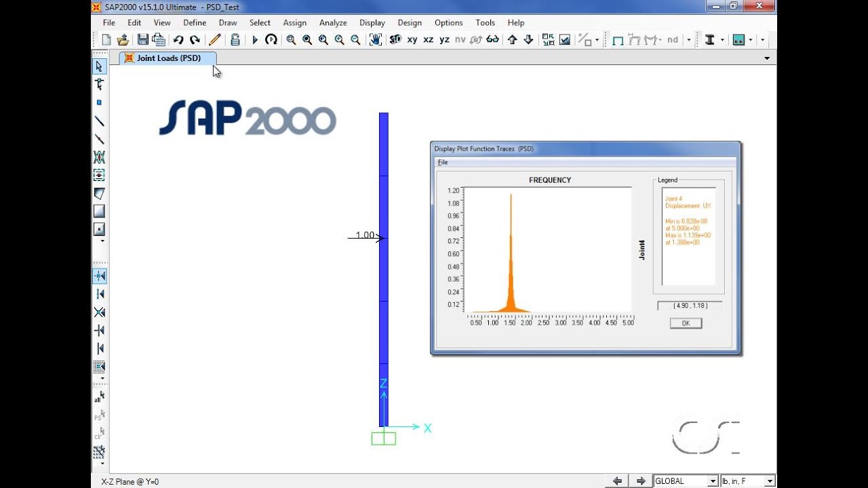Viewport: 868px width, 488px height.
Task: Select the Joint Loads (PSD) tab
Action: (x=168, y=58)
